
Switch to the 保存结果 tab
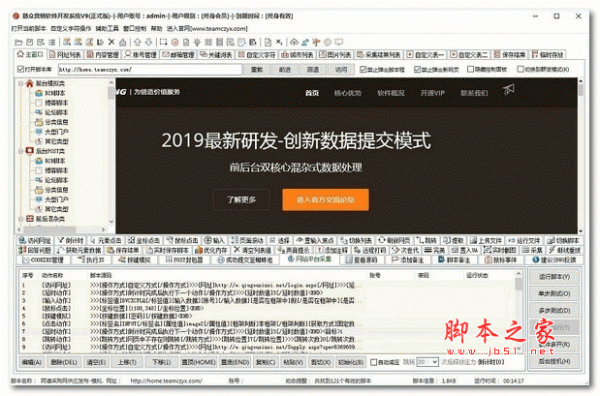510,55
